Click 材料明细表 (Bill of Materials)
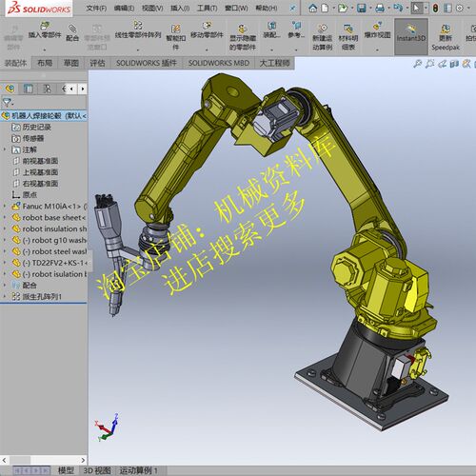The height and width of the screenshot is (476, 476). click(348, 37)
